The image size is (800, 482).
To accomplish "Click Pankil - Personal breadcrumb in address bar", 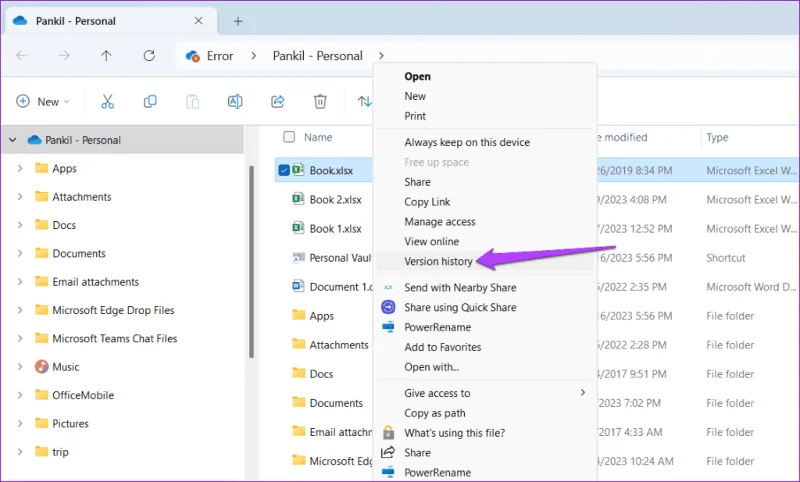I will tap(317, 56).
